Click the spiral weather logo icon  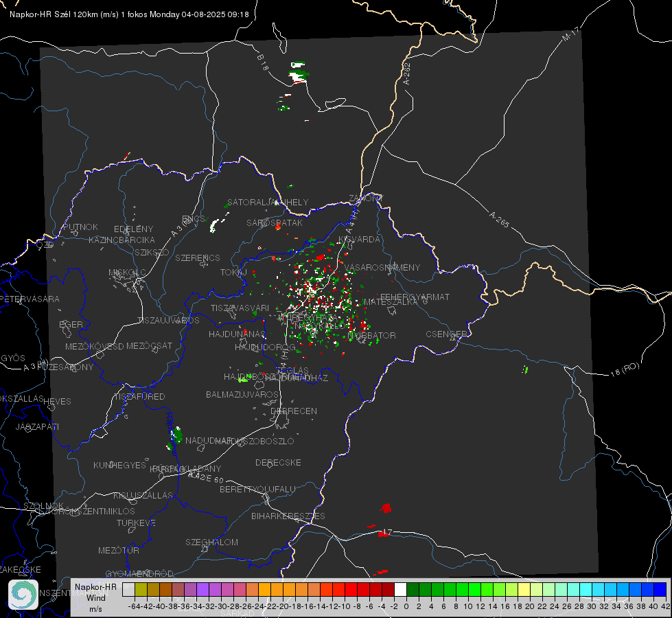tap(23, 595)
